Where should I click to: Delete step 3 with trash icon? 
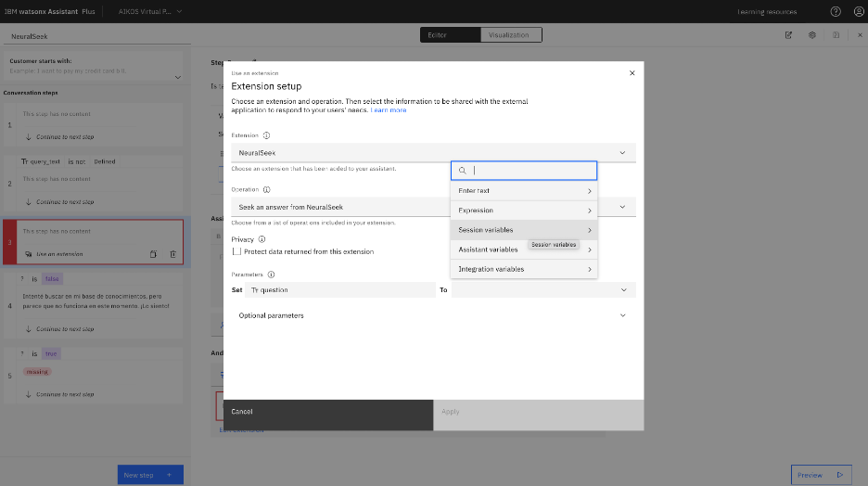(173, 254)
